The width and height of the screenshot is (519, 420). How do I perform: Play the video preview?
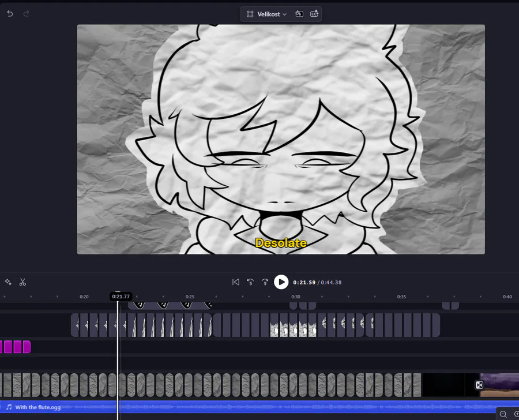tap(281, 282)
